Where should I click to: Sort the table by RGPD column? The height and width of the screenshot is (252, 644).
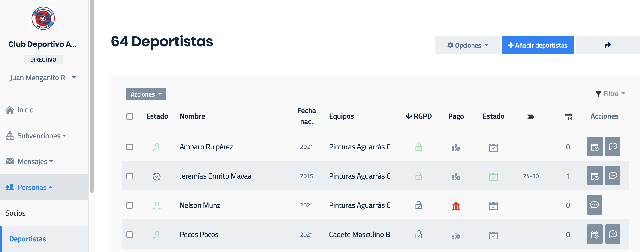coord(419,116)
